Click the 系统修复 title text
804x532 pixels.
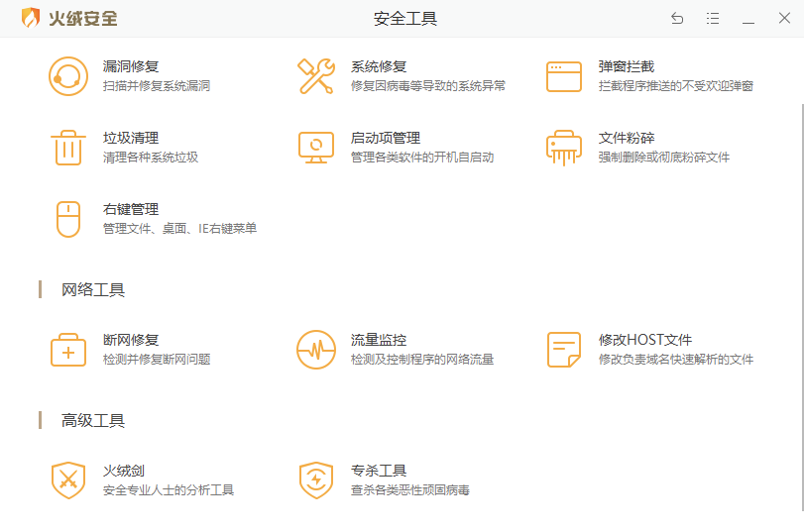[379, 66]
